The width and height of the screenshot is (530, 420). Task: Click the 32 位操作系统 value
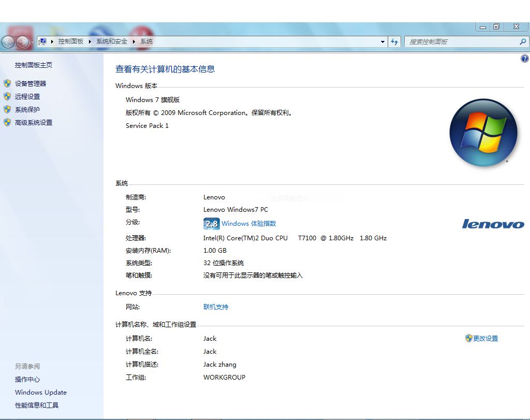[x=224, y=263]
